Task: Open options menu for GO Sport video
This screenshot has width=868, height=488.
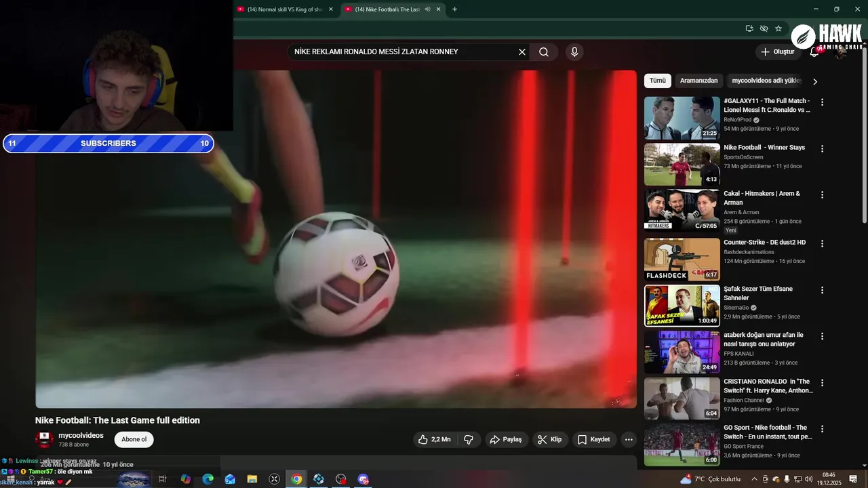Action: (x=823, y=429)
